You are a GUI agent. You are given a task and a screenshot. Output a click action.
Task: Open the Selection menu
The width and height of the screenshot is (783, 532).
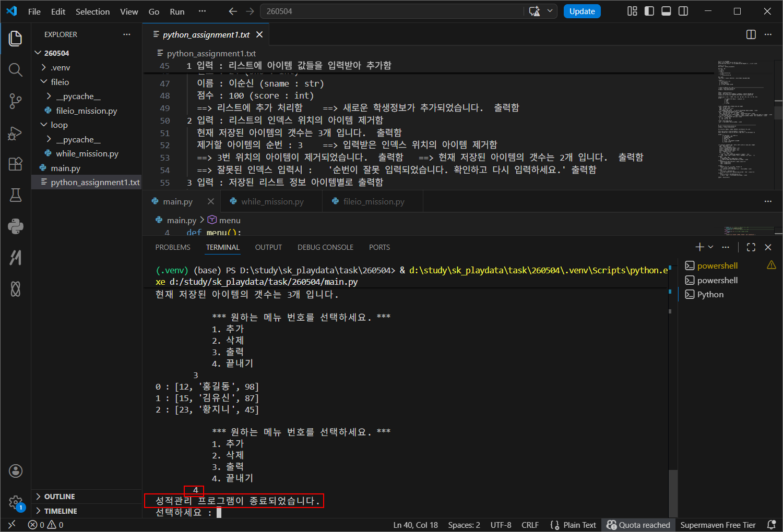[92, 11]
